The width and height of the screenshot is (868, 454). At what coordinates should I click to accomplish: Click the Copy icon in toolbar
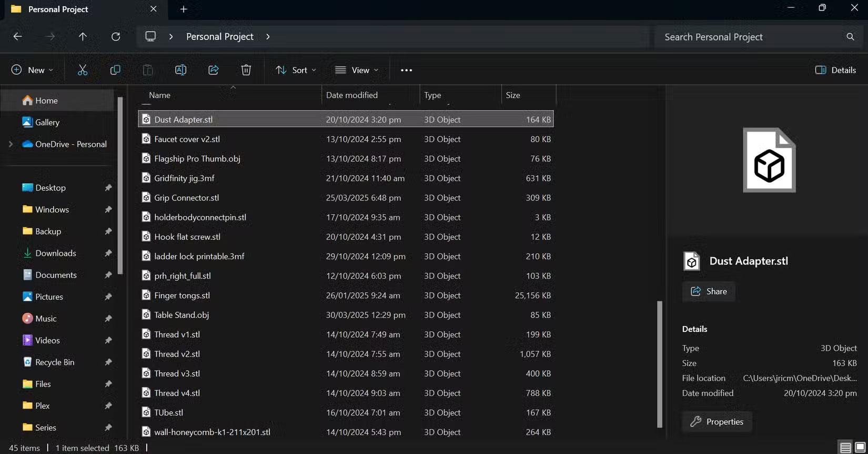coord(115,70)
